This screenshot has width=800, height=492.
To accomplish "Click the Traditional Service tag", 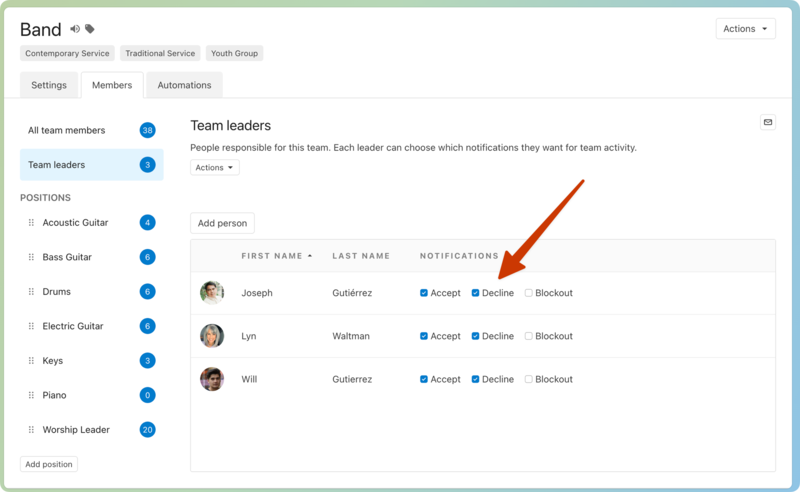I will tap(160, 53).
